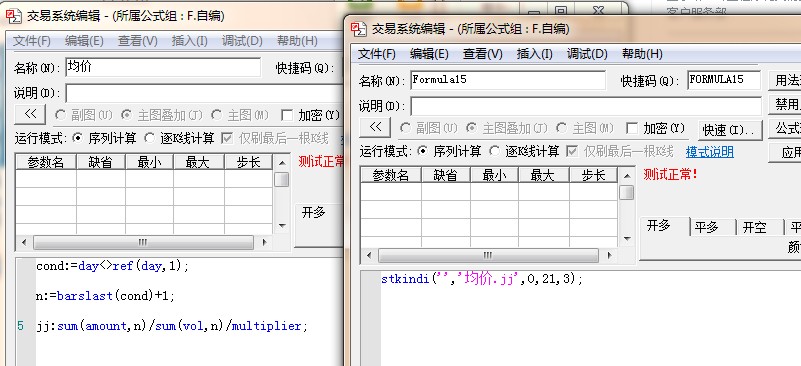The width and height of the screenshot is (801, 366).
Task: Click the 用法 button in Formula15 window
Action: pos(785,80)
